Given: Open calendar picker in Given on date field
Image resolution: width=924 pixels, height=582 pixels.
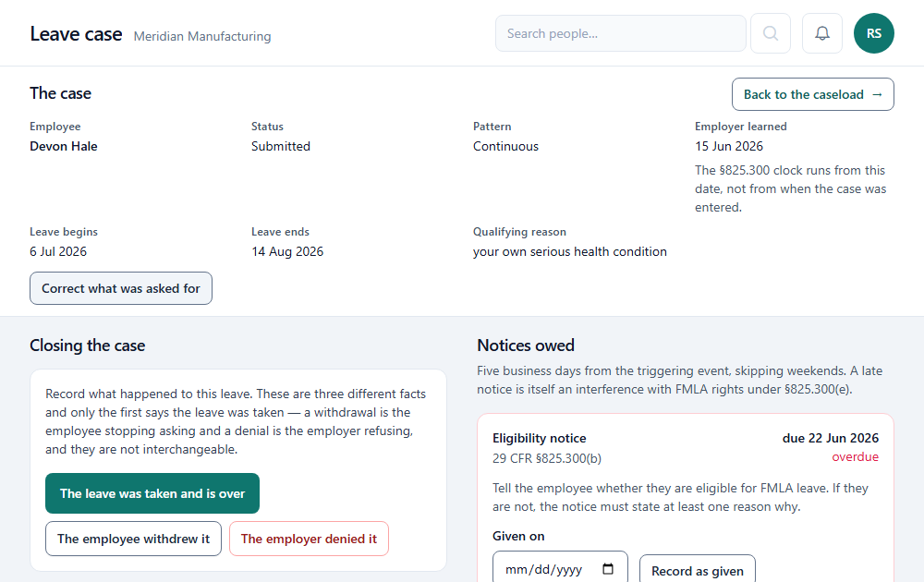Looking at the screenshot, I should click(608, 569).
